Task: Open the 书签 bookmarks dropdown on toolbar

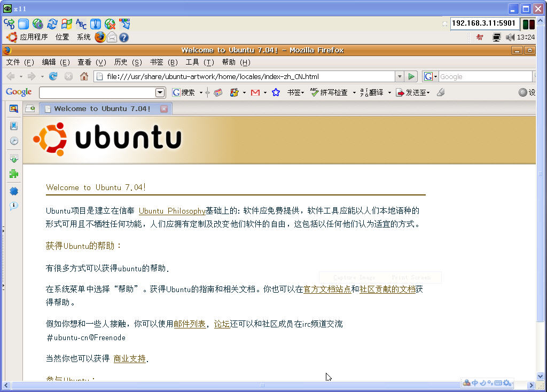Action: click(295, 92)
